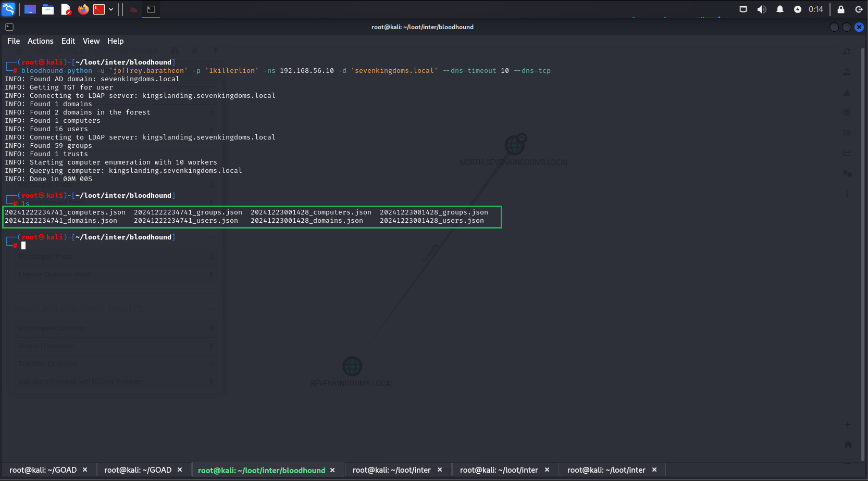Click the clock showing 0:14
Image resolution: width=868 pixels, height=481 pixels.
coord(815,9)
